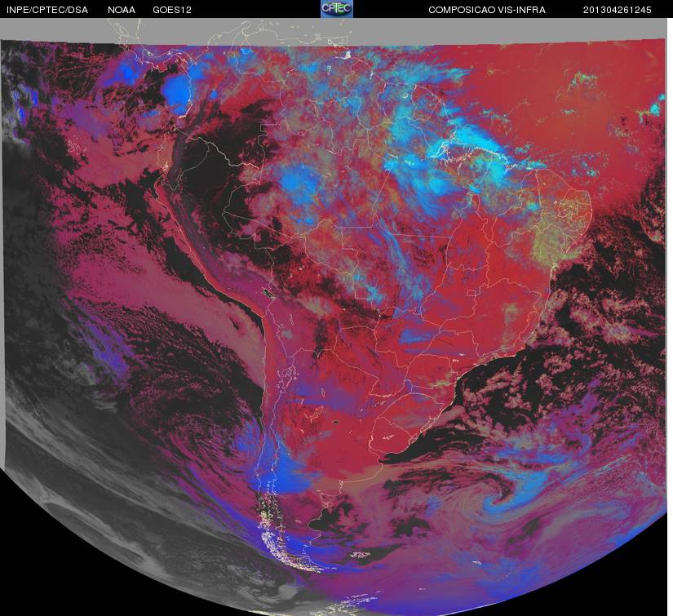673x616 pixels.
Task: Click the 201304261245 timestamp
Action: tap(618, 10)
